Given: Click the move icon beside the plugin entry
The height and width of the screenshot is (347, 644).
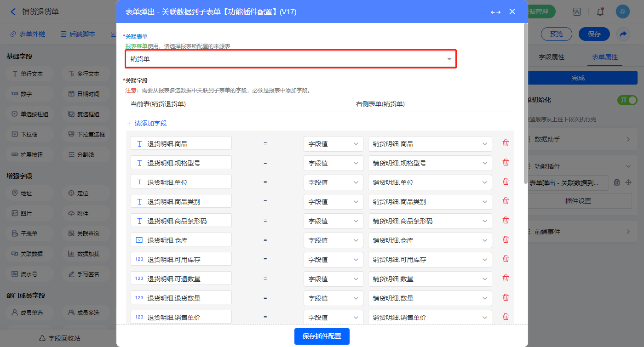Looking at the screenshot, I should coord(628,182).
